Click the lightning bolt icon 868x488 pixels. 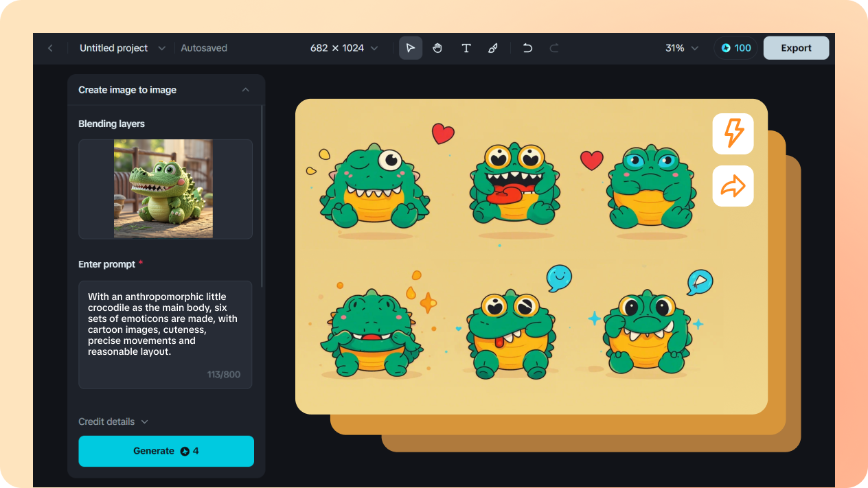coord(733,134)
